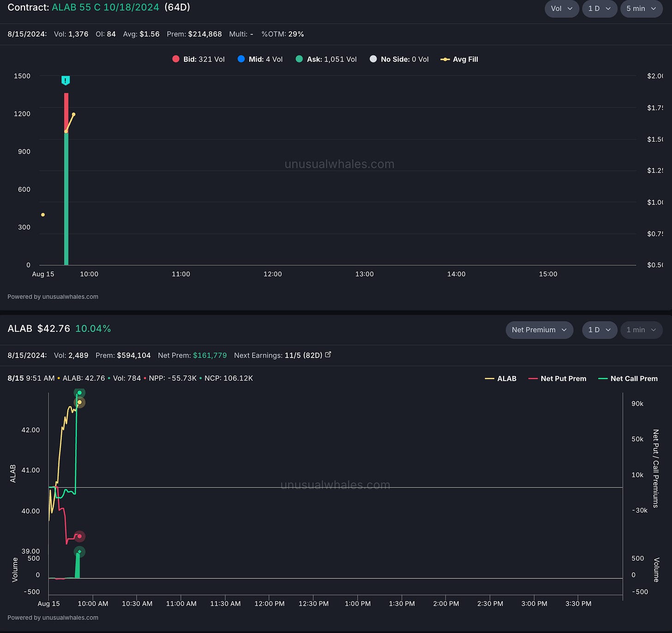Toggle the Net Call Prem legend
The image size is (672, 633).
pyautogui.click(x=628, y=378)
